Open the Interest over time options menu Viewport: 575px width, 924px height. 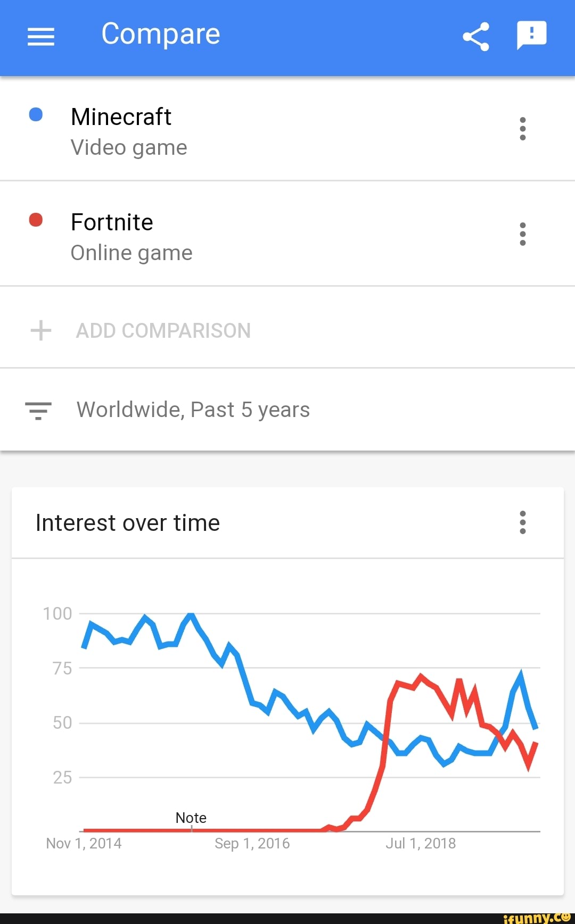click(x=522, y=523)
